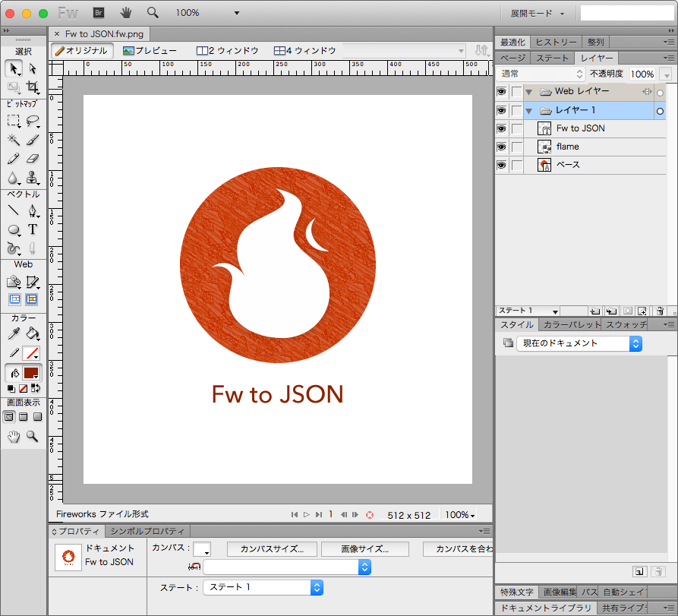Screen dimensions: 678x616
Task: Hide the flame layer with eye icon
Action: pos(501,147)
